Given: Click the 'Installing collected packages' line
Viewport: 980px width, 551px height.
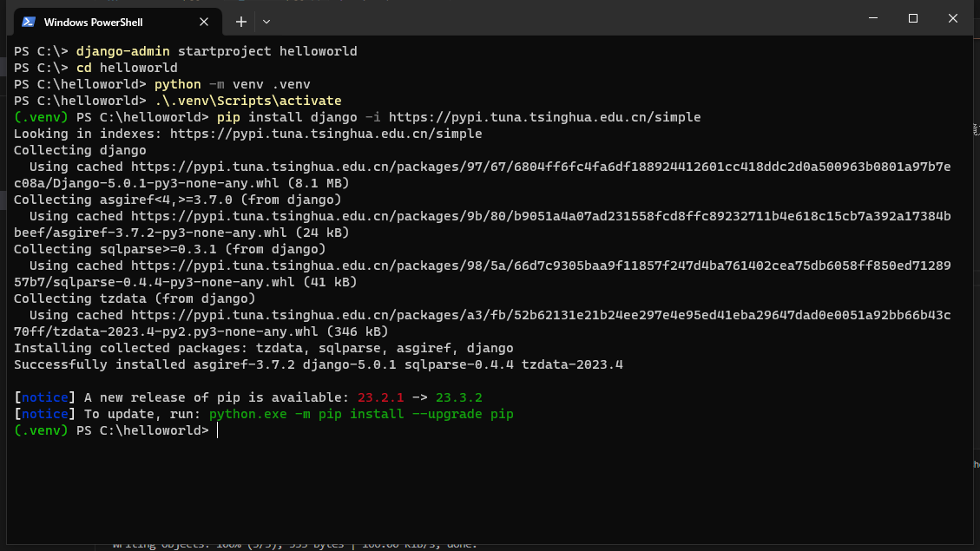Looking at the screenshot, I should pos(264,348).
